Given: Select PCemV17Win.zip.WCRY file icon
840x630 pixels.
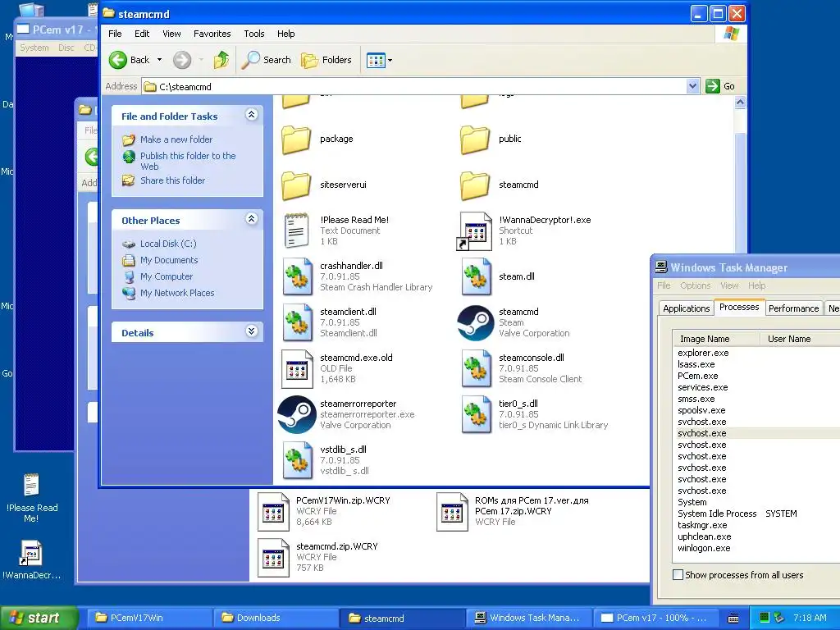Looking at the screenshot, I should click(x=273, y=512).
